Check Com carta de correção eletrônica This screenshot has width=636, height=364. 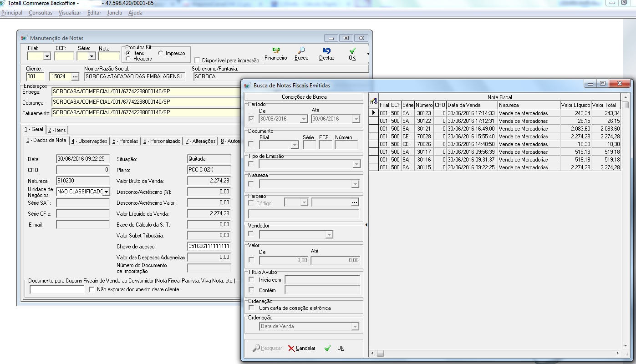251,308
